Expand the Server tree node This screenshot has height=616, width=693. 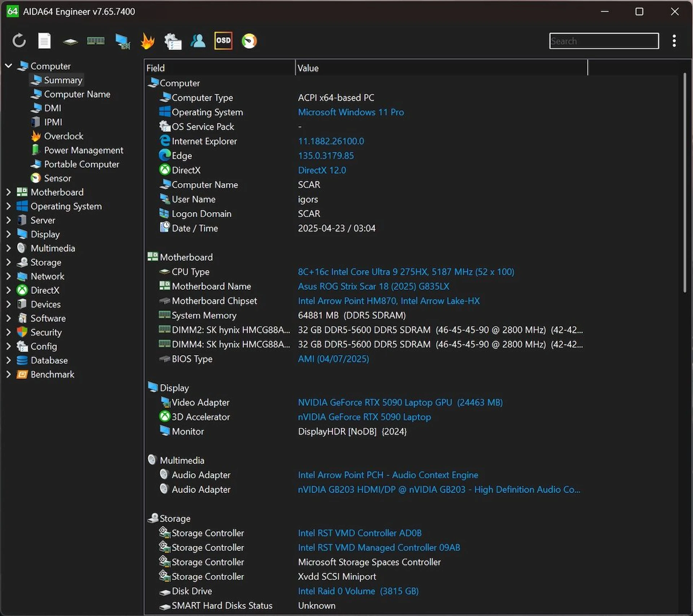9,220
